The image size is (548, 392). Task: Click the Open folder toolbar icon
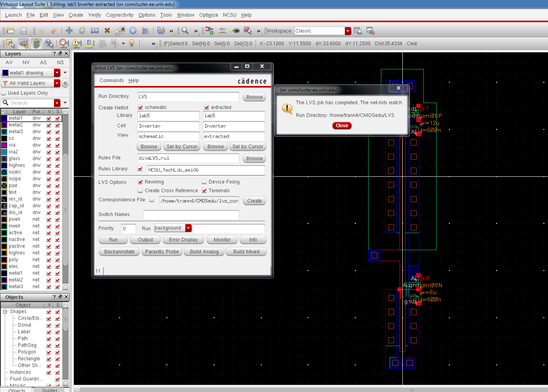click(11, 31)
